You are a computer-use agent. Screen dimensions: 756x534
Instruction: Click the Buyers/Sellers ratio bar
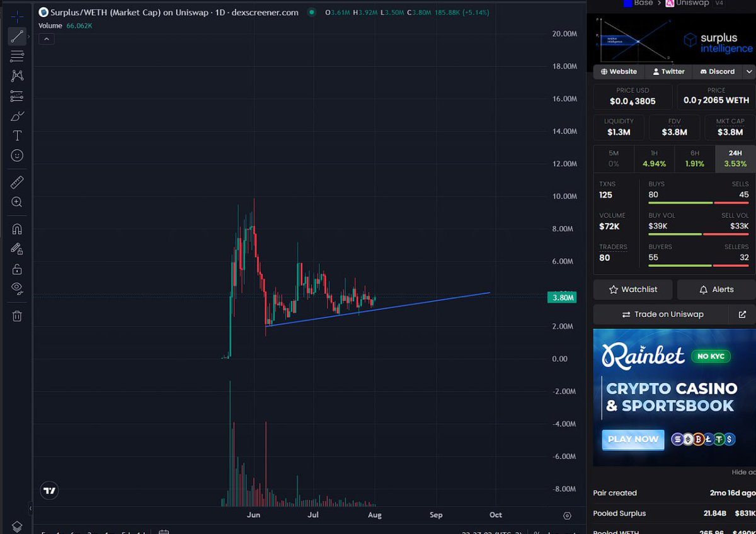tap(698, 266)
